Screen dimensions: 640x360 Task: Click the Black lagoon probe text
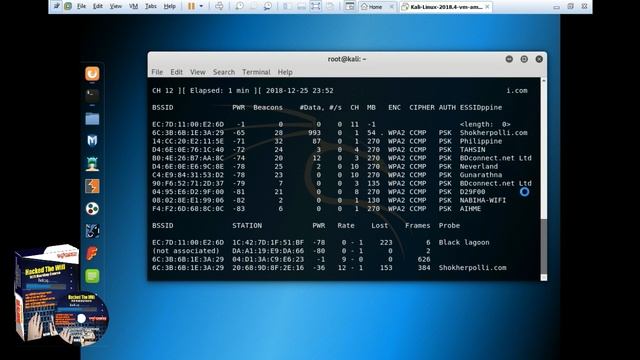[464, 242]
